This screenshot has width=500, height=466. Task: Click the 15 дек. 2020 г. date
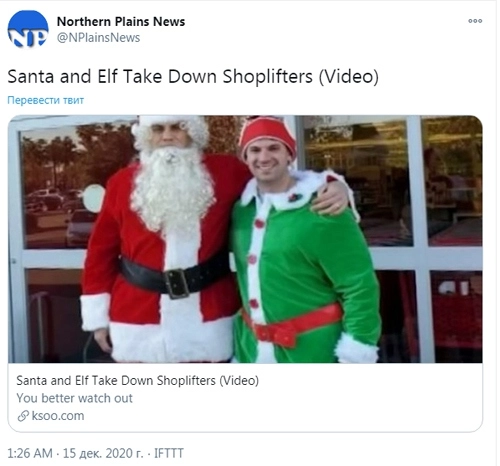click(x=103, y=453)
